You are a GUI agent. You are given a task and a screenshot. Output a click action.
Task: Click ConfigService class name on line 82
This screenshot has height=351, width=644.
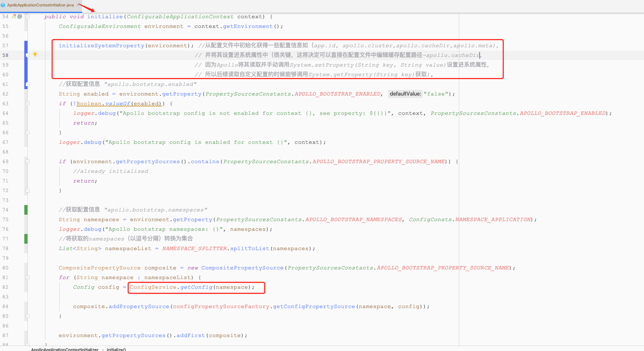tap(153, 287)
